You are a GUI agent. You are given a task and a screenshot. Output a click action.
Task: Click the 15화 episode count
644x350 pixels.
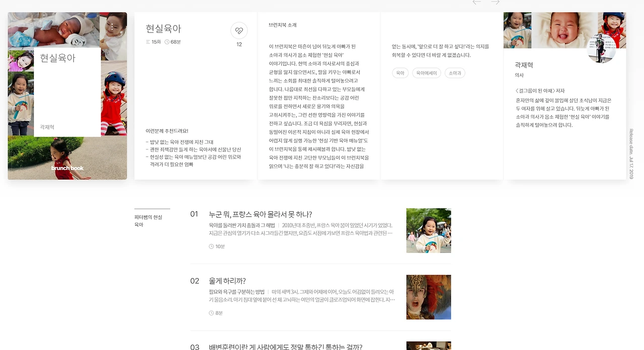coord(156,42)
